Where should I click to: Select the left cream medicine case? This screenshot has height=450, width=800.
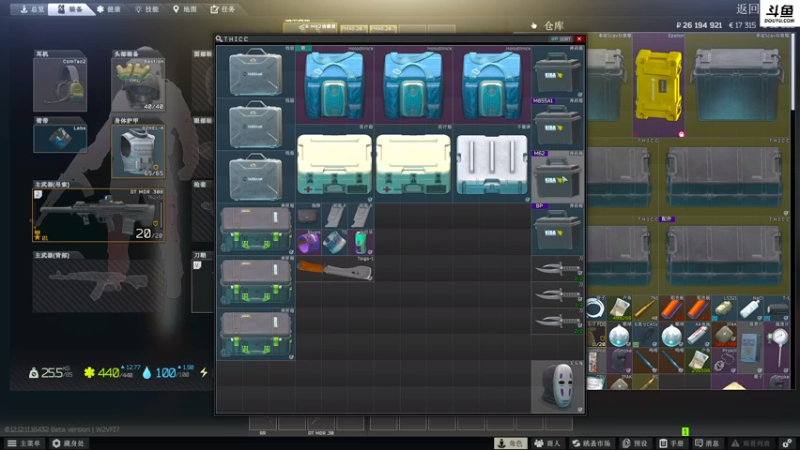point(335,164)
